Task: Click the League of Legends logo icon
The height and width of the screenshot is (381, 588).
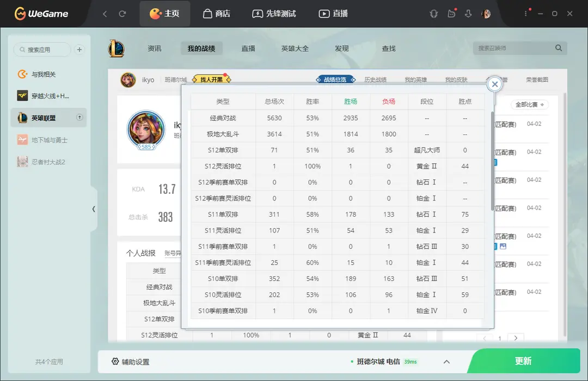Action: click(x=117, y=48)
